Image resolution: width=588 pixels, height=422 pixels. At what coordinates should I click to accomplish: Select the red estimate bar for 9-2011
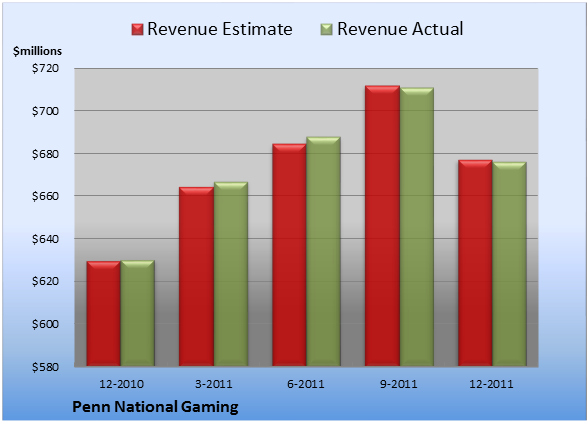[x=382, y=226]
